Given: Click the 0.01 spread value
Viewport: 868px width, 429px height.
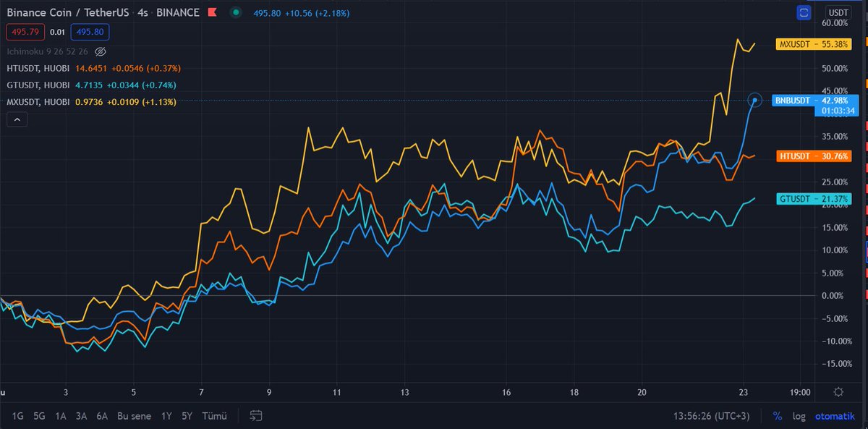Looking at the screenshot, I should [x=57, y=32].
